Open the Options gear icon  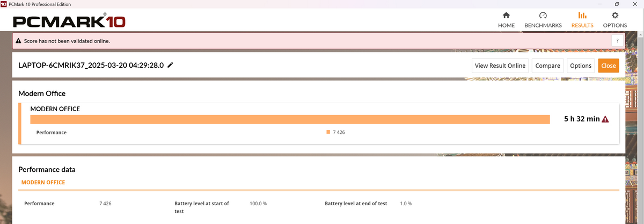click(x=615, y=16)
